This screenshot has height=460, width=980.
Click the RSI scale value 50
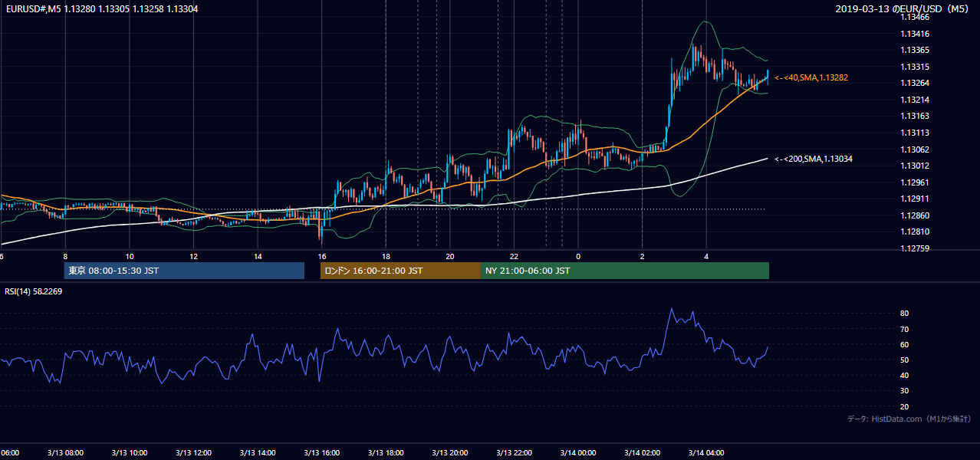905,360
